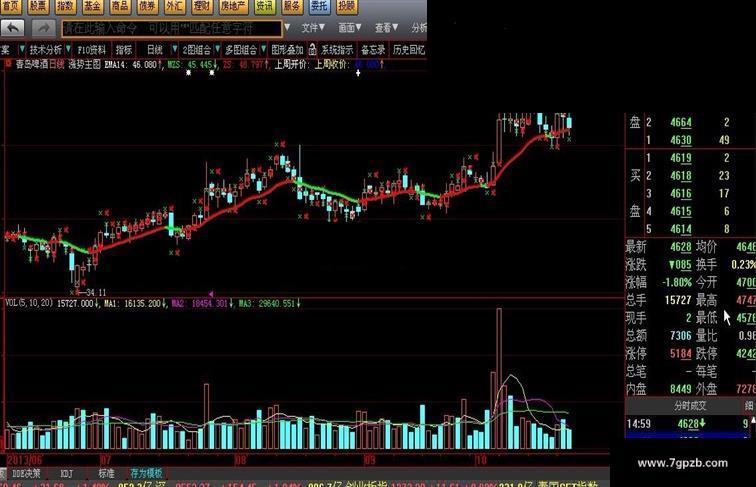Viewport: 756px width, 487px height.
Task: Expand the command box dropdown arrow
Action: [287, 27]
